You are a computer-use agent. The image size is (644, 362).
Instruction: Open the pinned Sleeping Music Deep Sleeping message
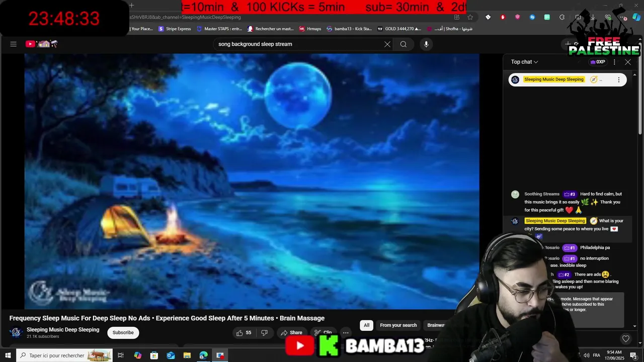point(568,79)
